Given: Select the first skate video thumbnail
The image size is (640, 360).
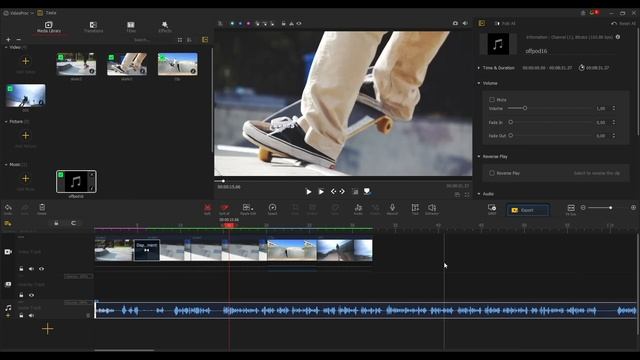Looking at the screenshot, I should coord(76,64).
